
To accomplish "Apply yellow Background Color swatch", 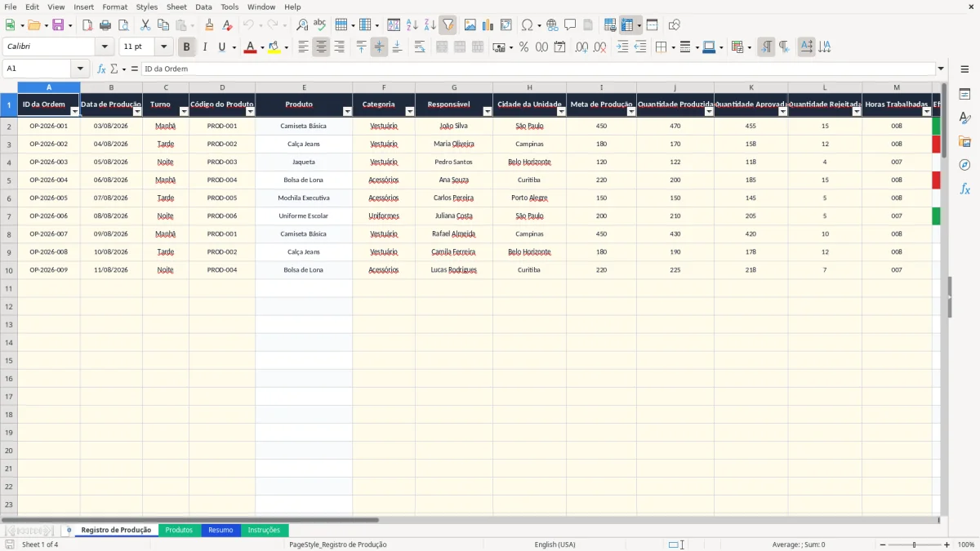I will coord(274,47).
